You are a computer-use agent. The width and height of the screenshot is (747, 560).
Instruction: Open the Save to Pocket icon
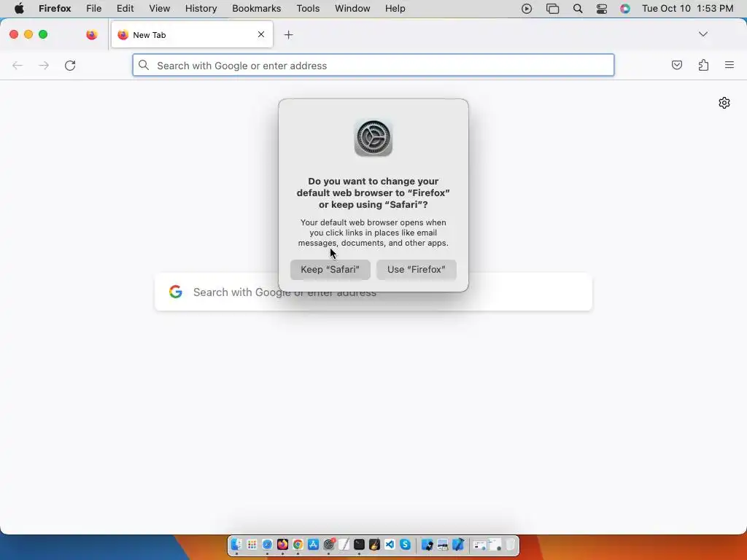(x=676, y=65)
